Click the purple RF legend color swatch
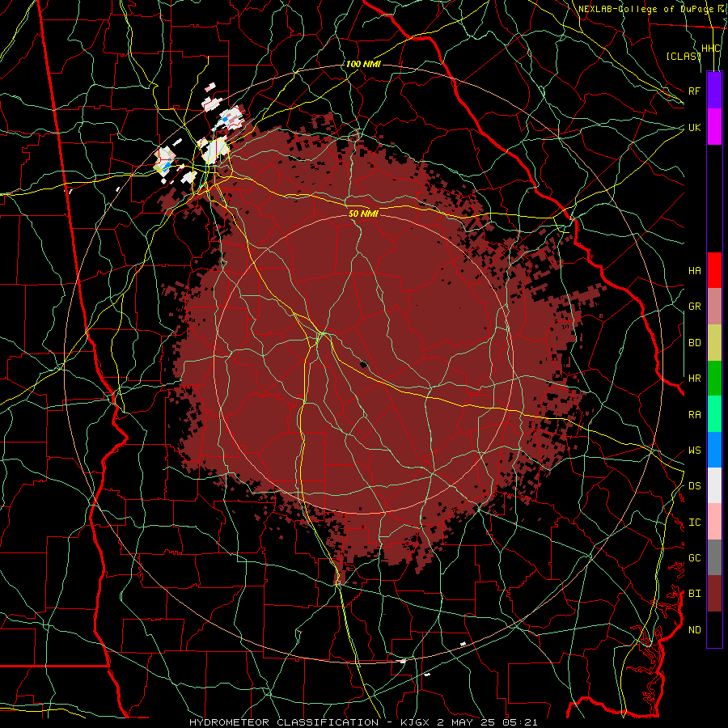The width and height of the screenshot is (728, 728). [714, 90]
